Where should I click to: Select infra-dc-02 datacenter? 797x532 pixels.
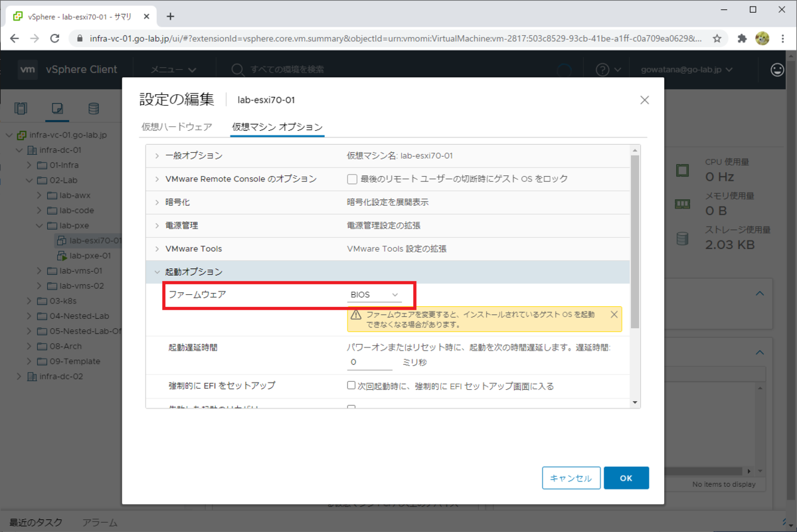point(61,377)
